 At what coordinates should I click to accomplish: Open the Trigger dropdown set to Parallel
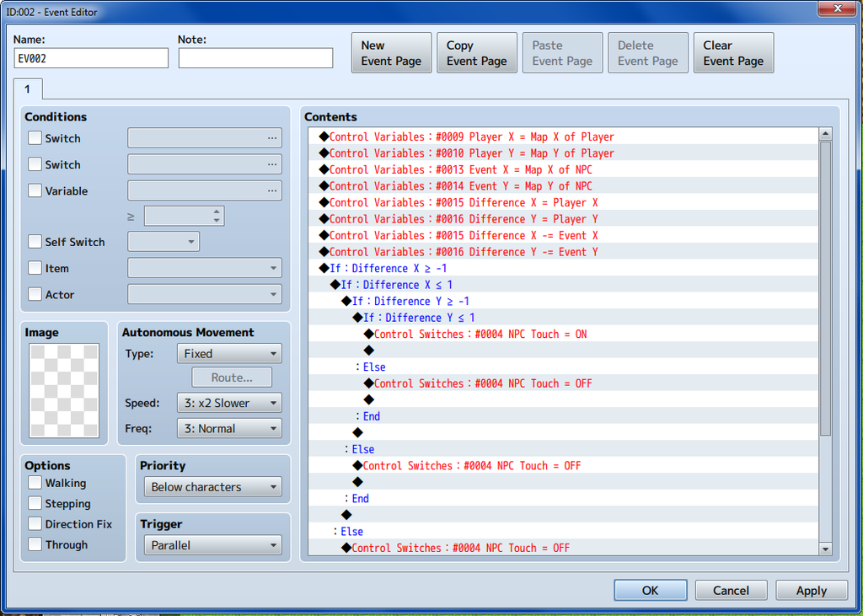click(x=212, y=545)
